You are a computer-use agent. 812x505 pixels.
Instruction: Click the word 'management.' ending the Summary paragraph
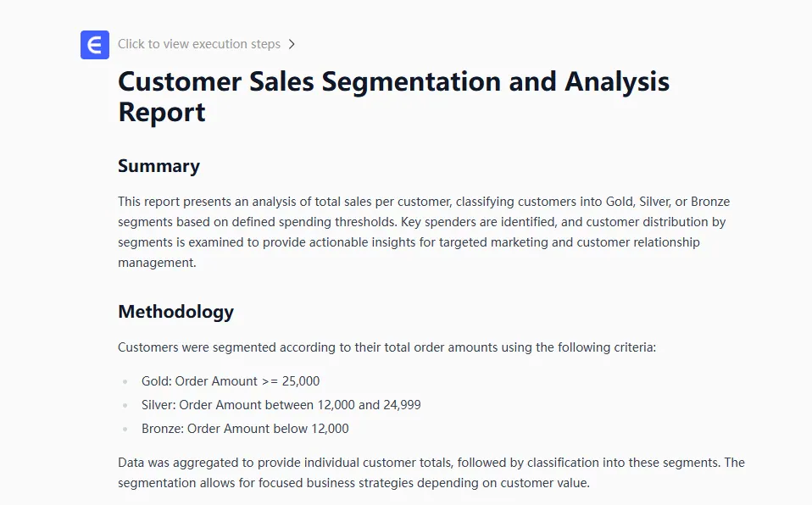(157, 263)
